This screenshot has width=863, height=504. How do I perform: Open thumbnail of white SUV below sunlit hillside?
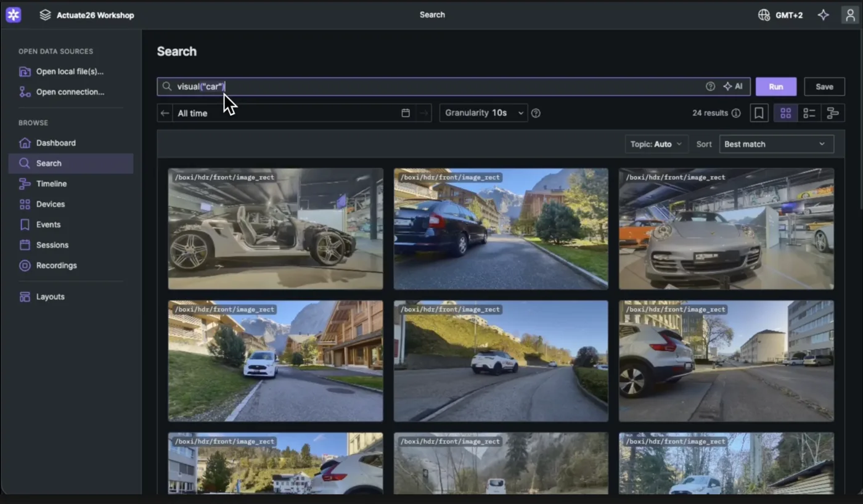(501, 361)
